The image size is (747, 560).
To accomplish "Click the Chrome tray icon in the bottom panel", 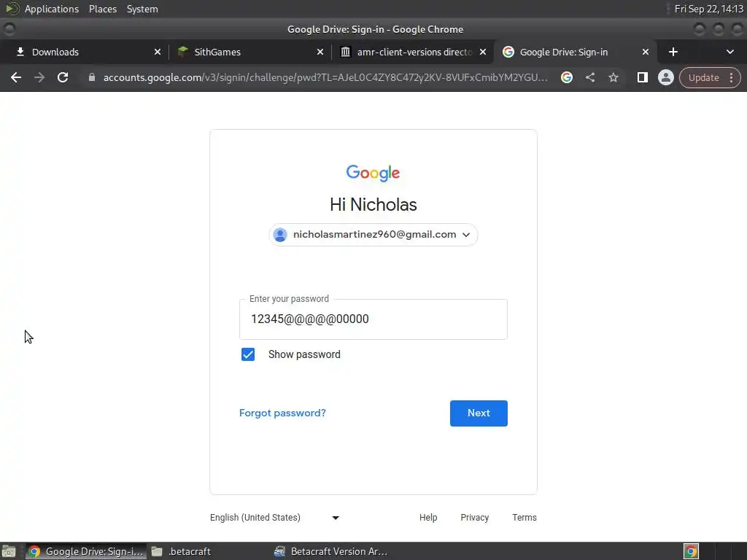I will click(x=691, y=551).
